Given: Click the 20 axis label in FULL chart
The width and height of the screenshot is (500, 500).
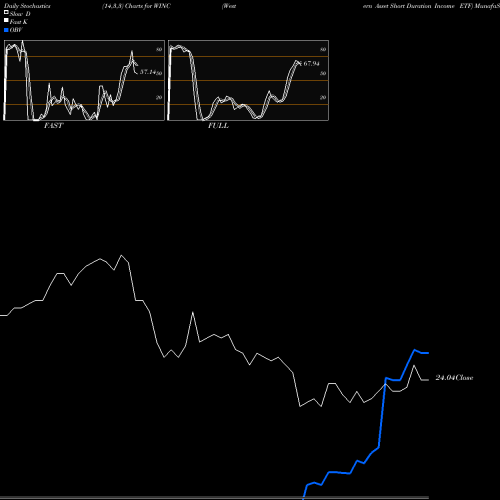Looking at the screenshot, I should coord(323,97).
